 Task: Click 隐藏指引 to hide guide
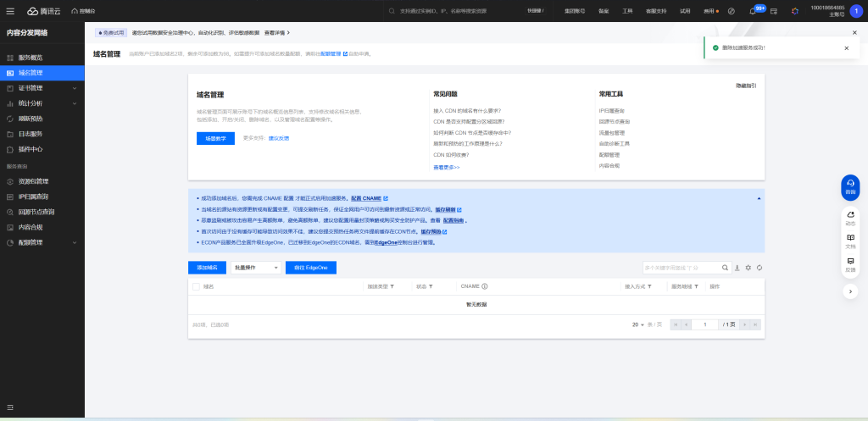click(x=746, y=86)
